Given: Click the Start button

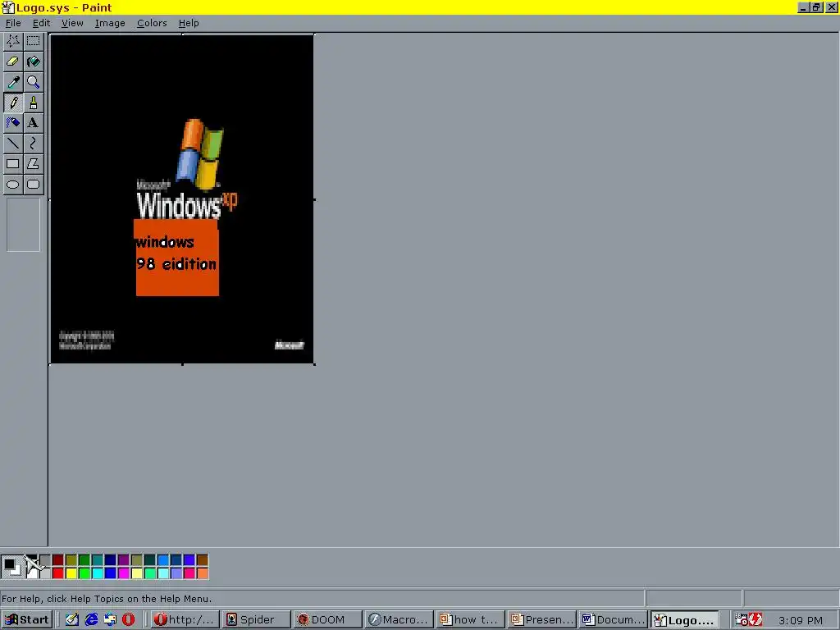Looking at the screenshot, I should (27, 620).
